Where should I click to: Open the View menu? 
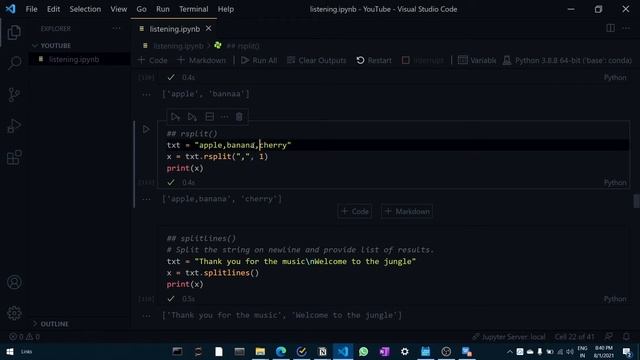[x=119, y=9]
